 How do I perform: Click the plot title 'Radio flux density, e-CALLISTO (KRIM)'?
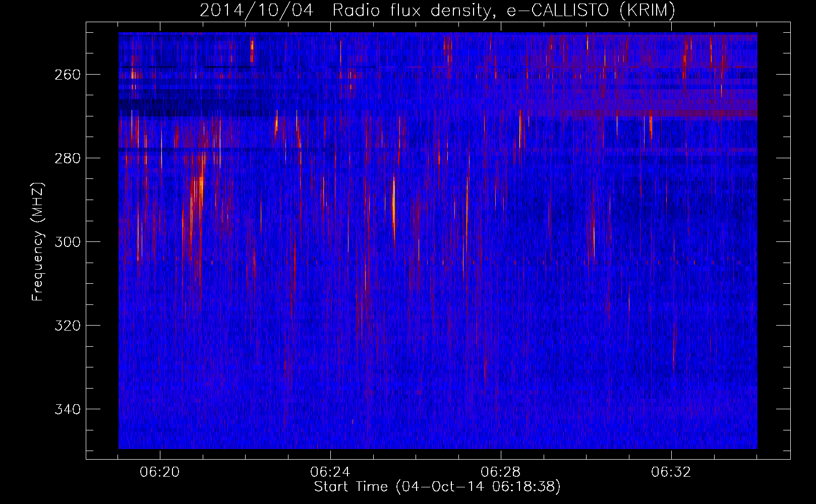click(x=504, y=11)
